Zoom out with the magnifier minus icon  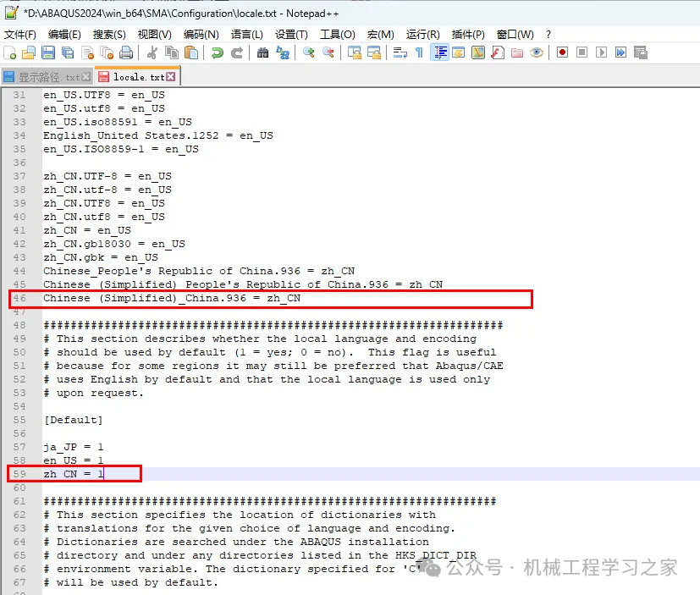(328, 52)
